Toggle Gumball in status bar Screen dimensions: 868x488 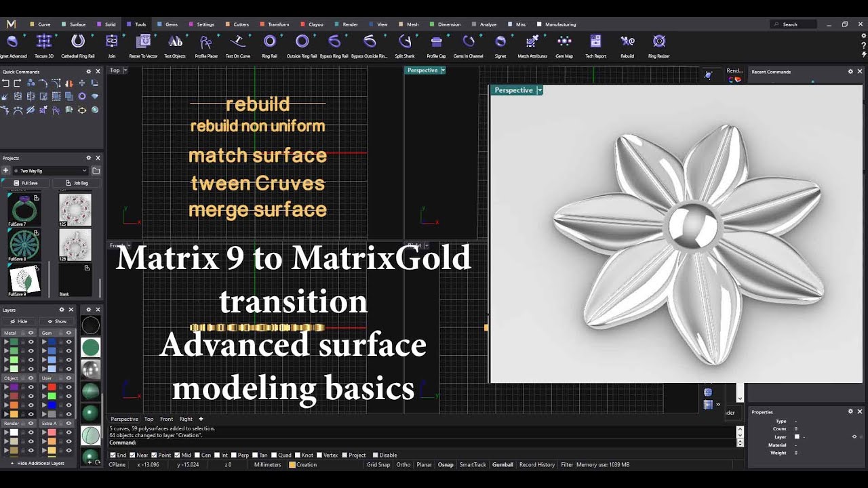pyautogui.click(x=502, y=465)
